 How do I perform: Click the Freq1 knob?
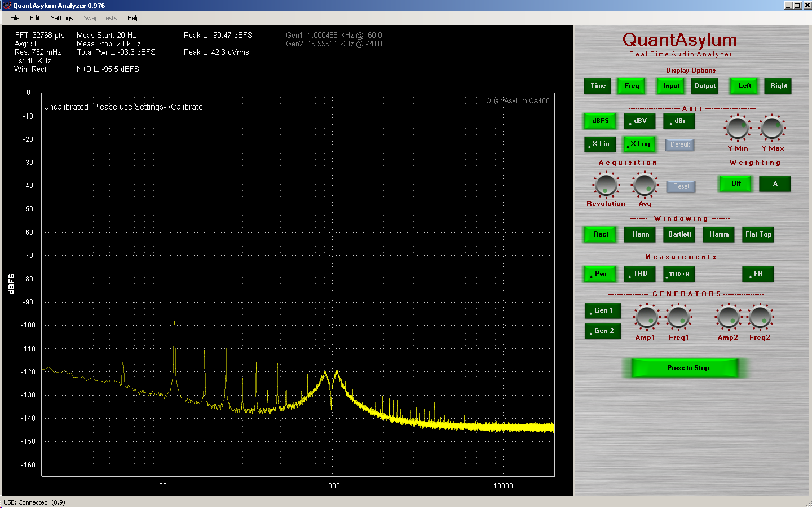coord(678,317)
